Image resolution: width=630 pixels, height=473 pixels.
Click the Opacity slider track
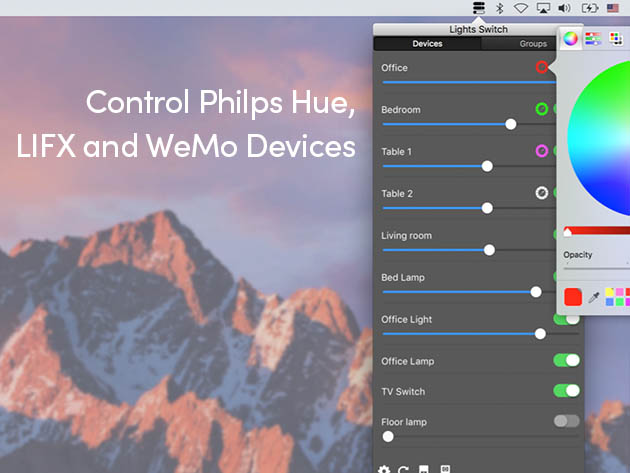point(597,268)
